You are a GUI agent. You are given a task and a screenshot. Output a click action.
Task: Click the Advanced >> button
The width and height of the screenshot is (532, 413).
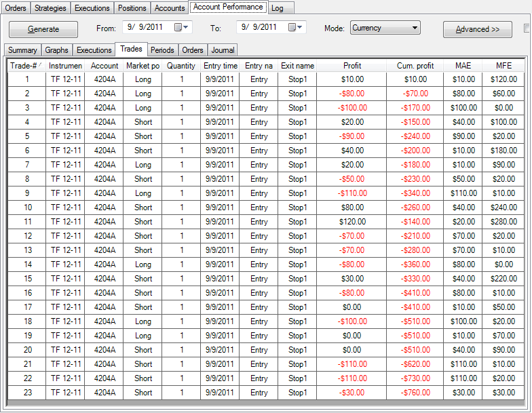pyautogui.click(x=478, y=29)
